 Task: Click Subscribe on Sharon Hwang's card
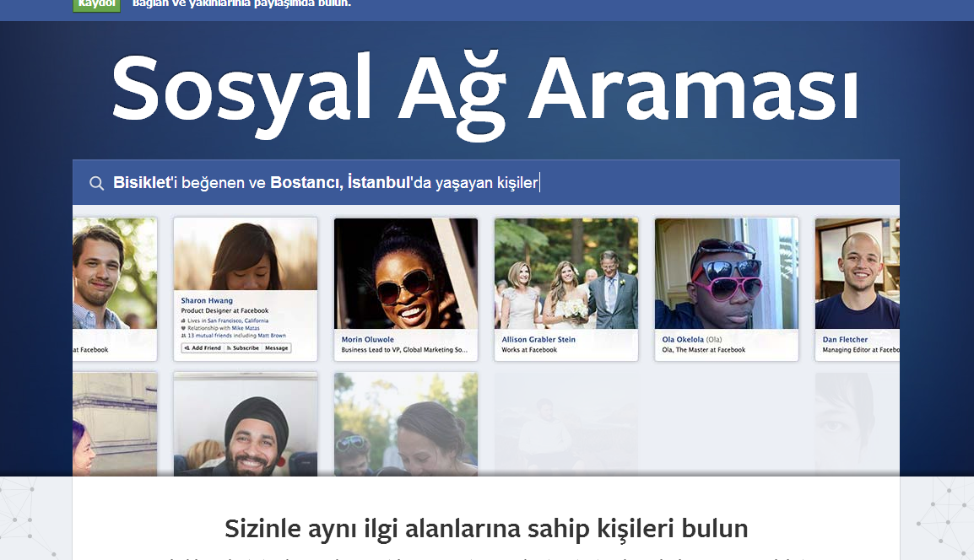click(243, 347)
